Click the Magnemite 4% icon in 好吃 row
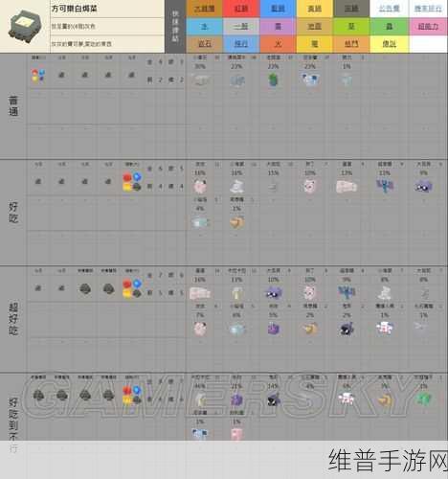Image resolution: width=448 pixels, height=479 pixels. click(x=200, y=222)
